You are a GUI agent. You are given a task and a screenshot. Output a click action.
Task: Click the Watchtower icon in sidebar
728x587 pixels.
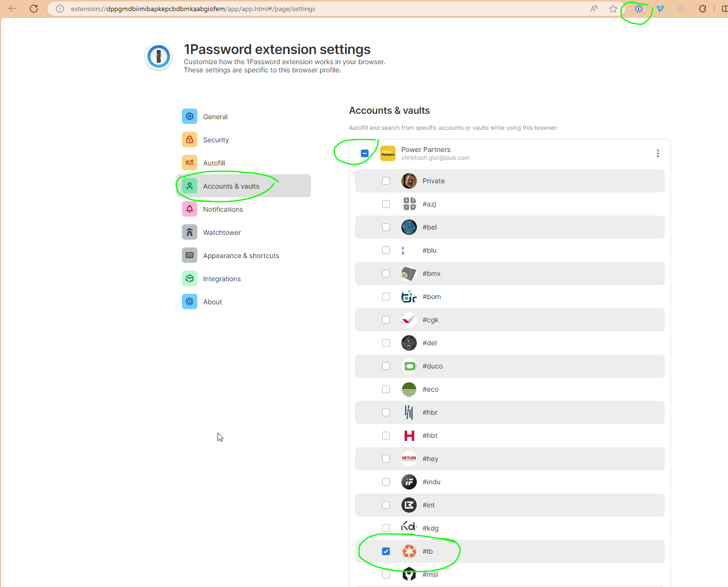[x=190, y=232]
